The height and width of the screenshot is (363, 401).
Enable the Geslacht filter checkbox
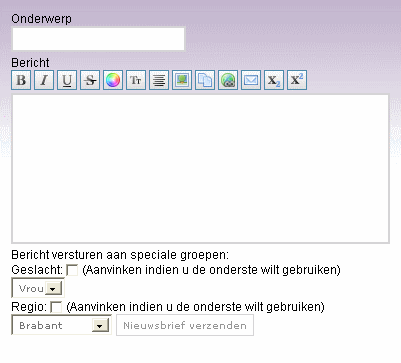72,270
